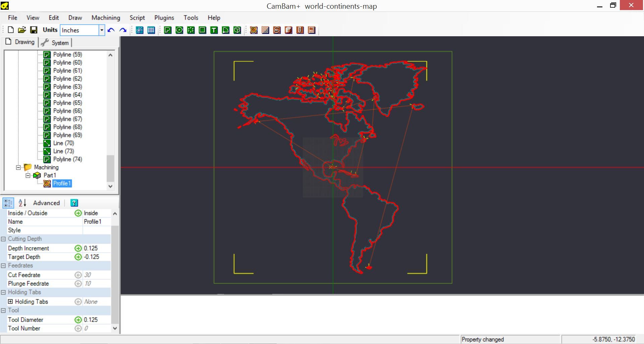This screenshot has height=344, width=644.
Task: Collapse the Machining folder in the tree
Action: click(x=18, y=167)
